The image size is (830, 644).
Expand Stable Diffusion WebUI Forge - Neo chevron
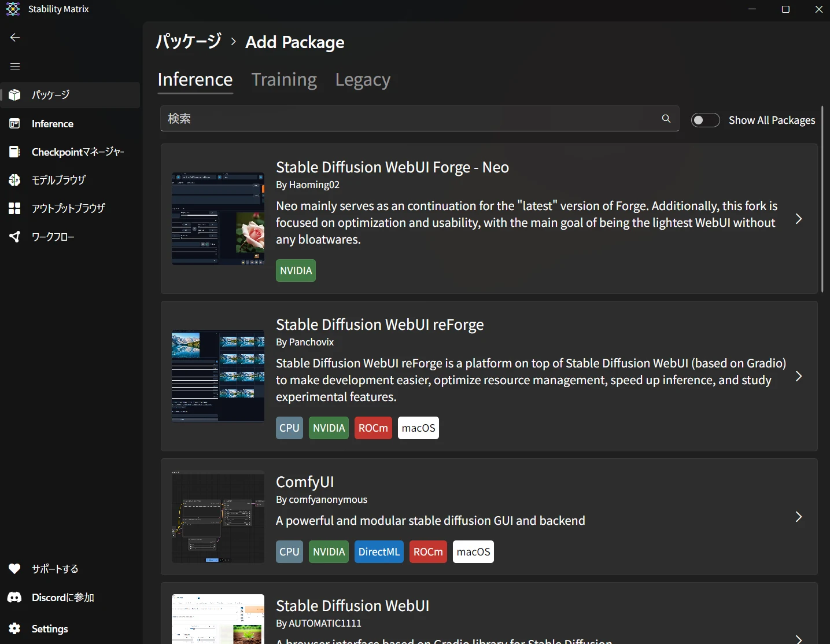coord(798,219)
